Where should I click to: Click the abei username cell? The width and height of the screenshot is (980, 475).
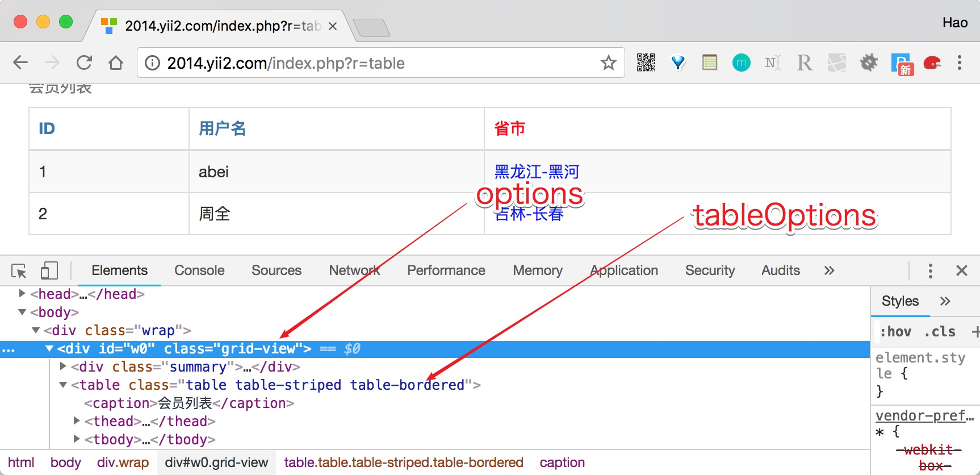pyautogui.click(x=336, y=172)
